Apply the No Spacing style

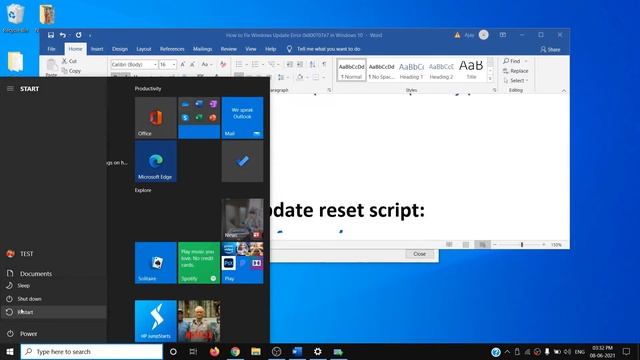tap(382, 70)
